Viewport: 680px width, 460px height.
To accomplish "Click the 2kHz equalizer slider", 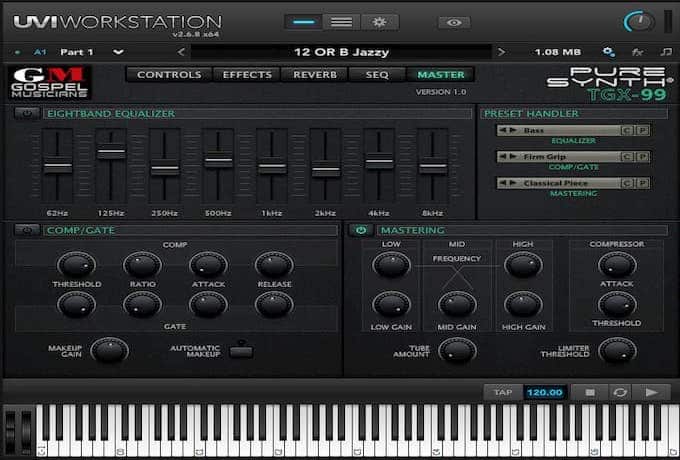I will (326, 170).
